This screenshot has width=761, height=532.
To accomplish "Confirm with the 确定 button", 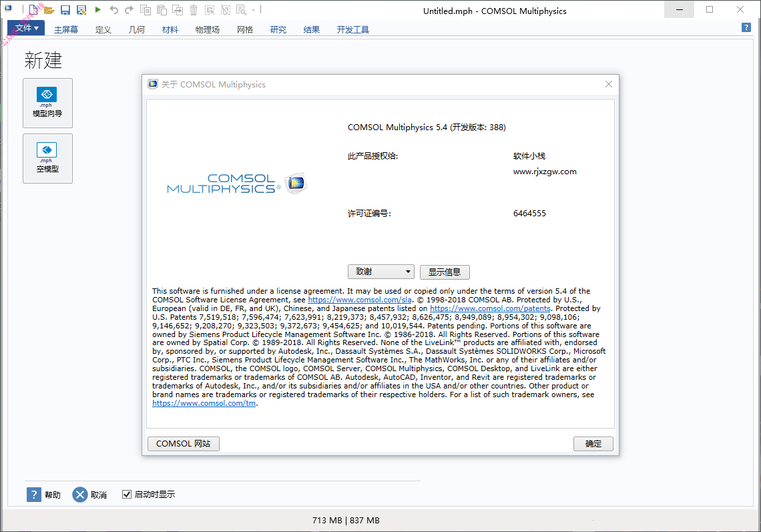I will tap(593, 444).
